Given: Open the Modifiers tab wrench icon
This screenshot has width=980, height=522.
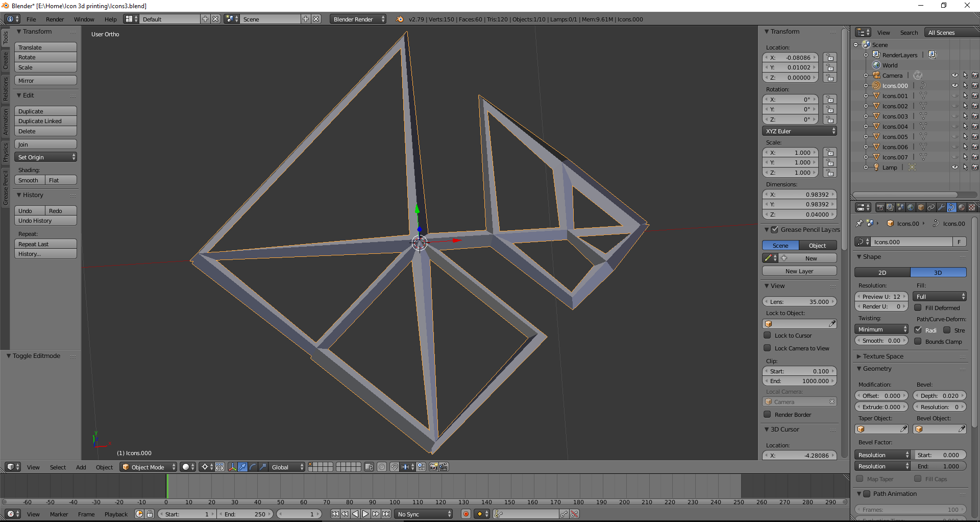Looking at the screenshot, I should coord(941,207).
